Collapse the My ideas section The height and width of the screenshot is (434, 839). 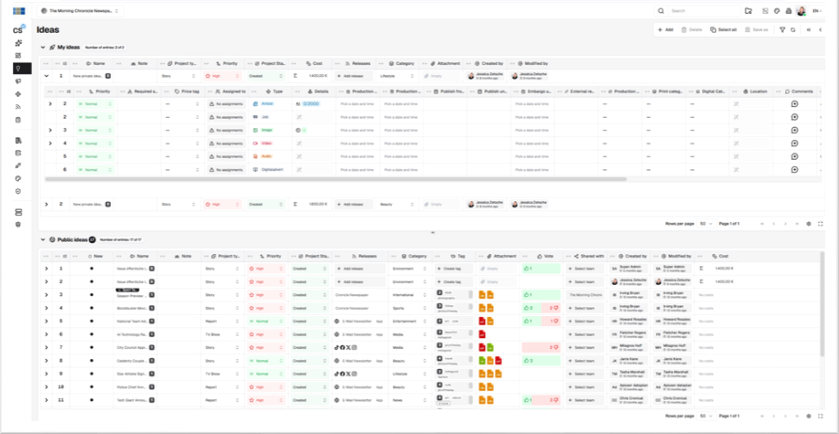(43, 48)
